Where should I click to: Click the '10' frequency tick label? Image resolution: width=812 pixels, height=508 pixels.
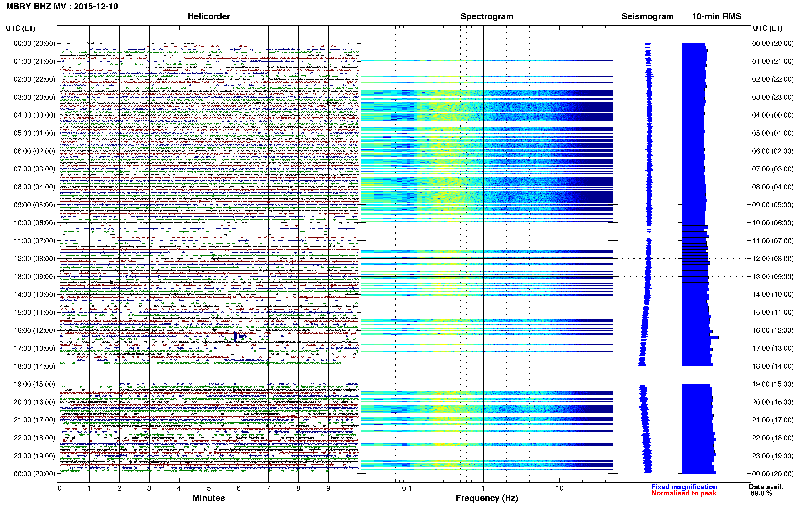click(x=559, y=488)
